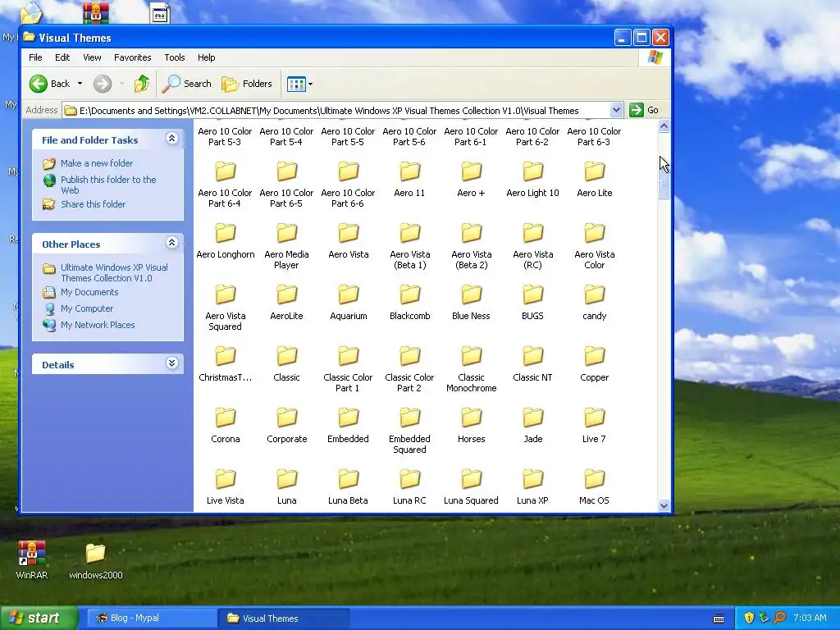Image resolution: width=840 pixels, height=630 pixels.
Task: Open the File menu
Action: (x=35, y=57)
